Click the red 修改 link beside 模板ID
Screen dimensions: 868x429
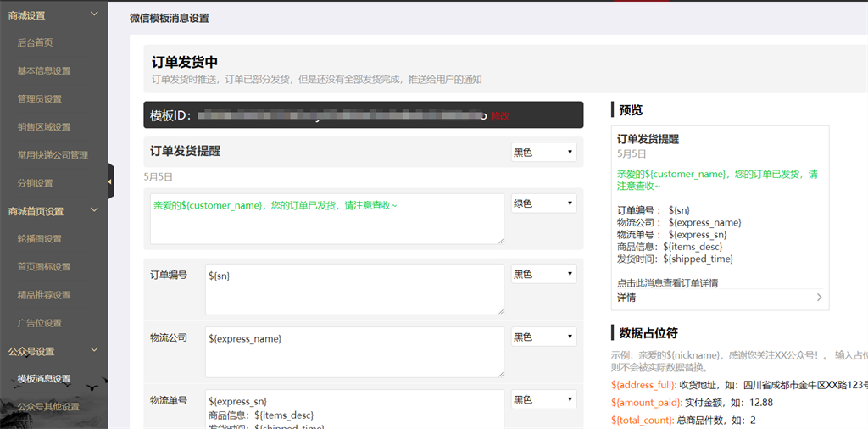500,116
